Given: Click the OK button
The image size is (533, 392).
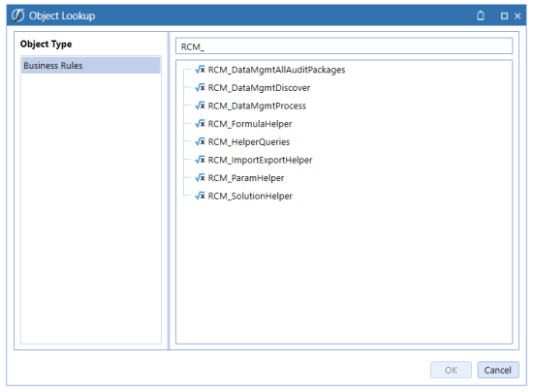Looking at the screenshot, I should coord(451,370).
